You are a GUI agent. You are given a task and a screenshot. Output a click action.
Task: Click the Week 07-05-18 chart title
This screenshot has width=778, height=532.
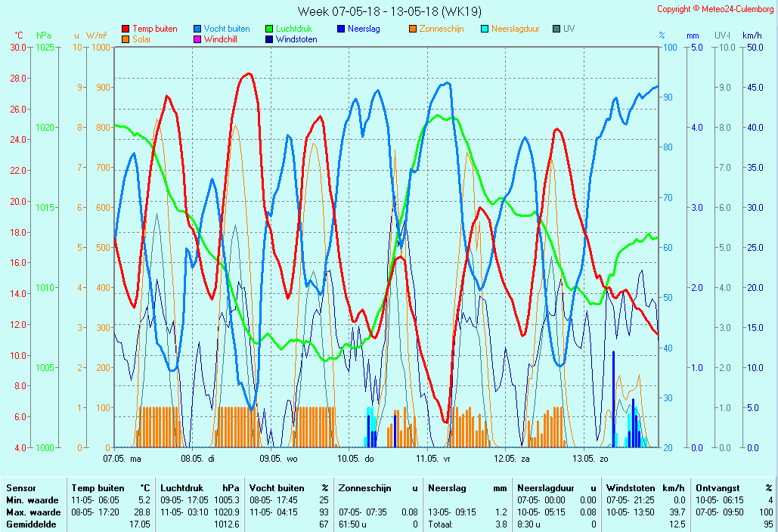[389, 11]
